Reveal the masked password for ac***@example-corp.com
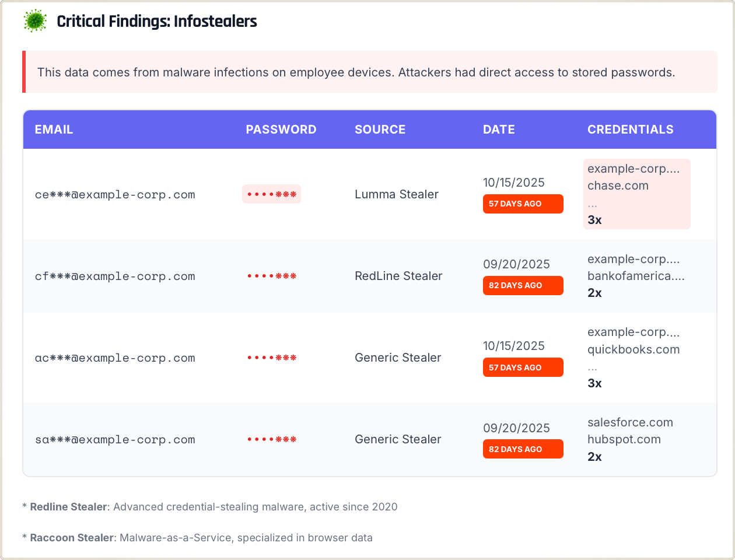735x560 pixels. click(271, 357)
